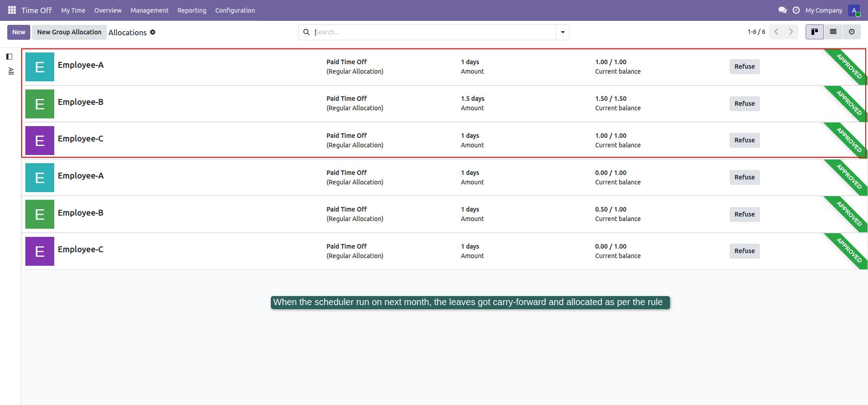Create a new allocation with New button
The height and width of the screenshot is (405, 868).
(19, 32)
